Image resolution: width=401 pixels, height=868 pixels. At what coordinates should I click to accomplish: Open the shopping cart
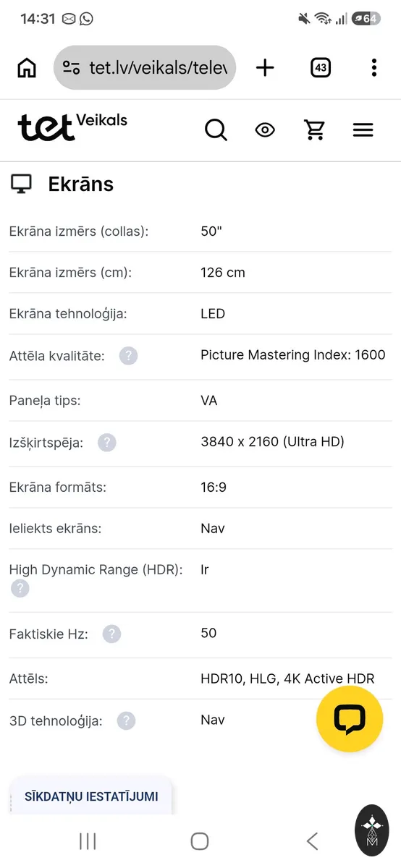[x=314, y=130]
